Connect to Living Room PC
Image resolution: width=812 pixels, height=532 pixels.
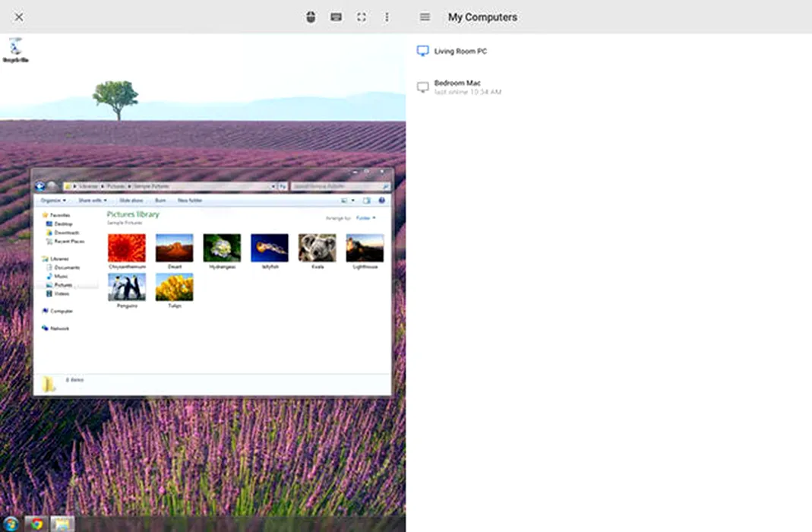click(x=460, y=52)
